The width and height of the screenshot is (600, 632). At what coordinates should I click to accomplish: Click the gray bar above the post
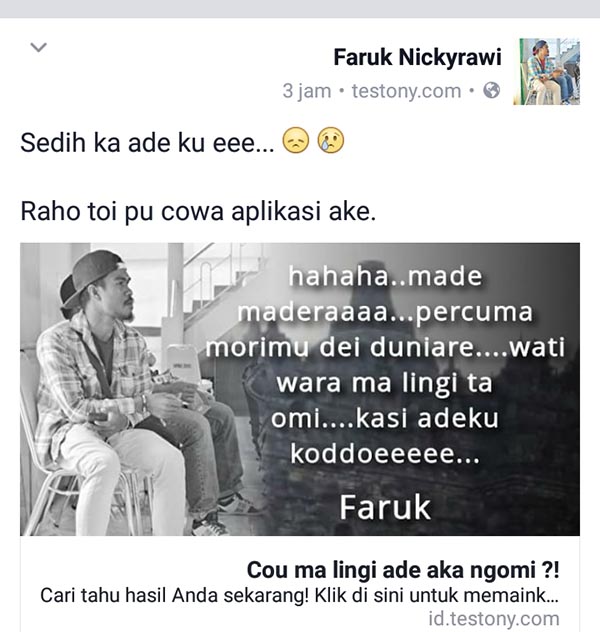(300, 9)
